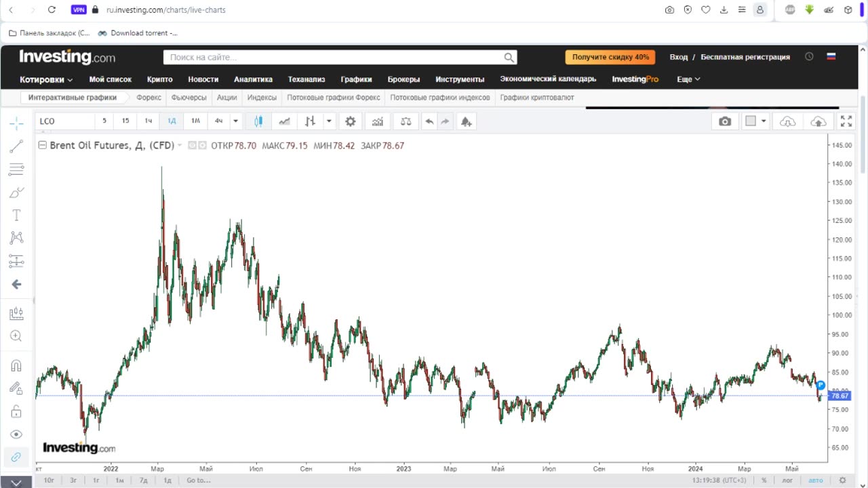The width and height of the screenshot is (868, 488).
Task: Click the link chain icon in left toolbar
Action: (16, 457)
